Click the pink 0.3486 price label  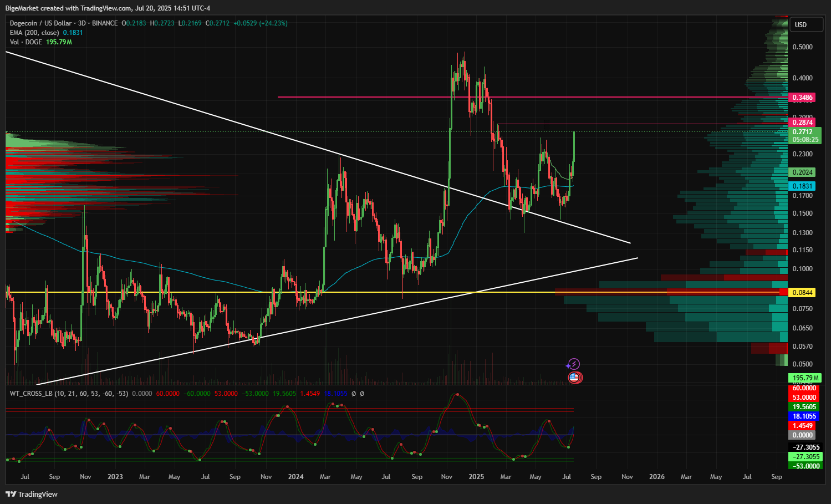(x=802, y=98)
